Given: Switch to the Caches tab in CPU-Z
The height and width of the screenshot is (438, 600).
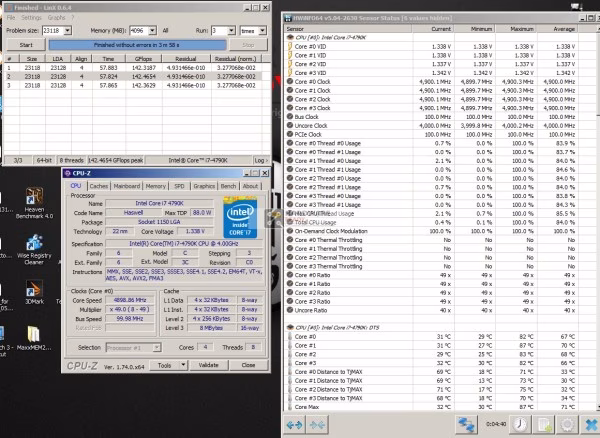Looking at the screenshot, I should [99, 186].
